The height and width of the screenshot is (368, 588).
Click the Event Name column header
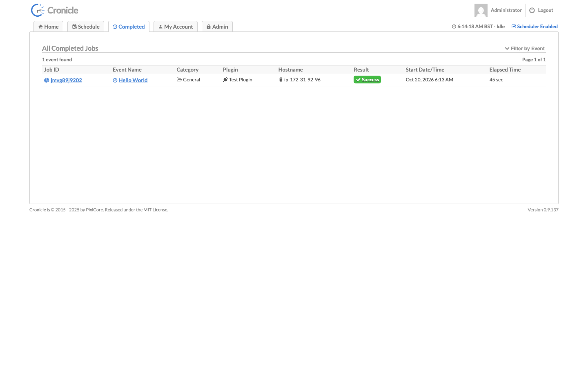tap(127, 70)
